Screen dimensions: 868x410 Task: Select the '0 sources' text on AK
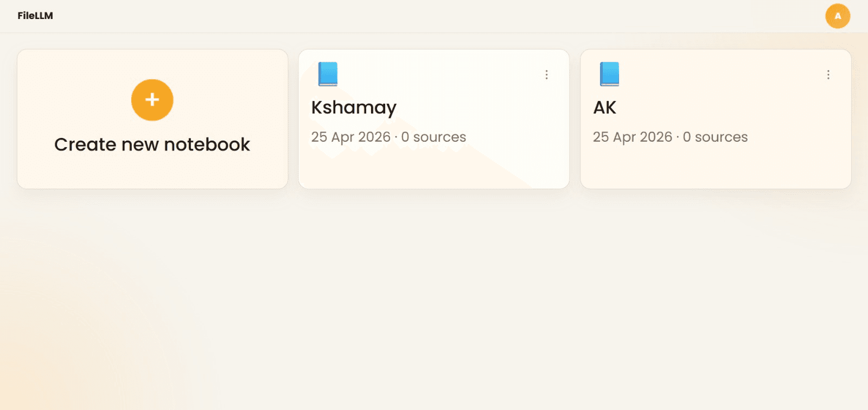point(715,137)
